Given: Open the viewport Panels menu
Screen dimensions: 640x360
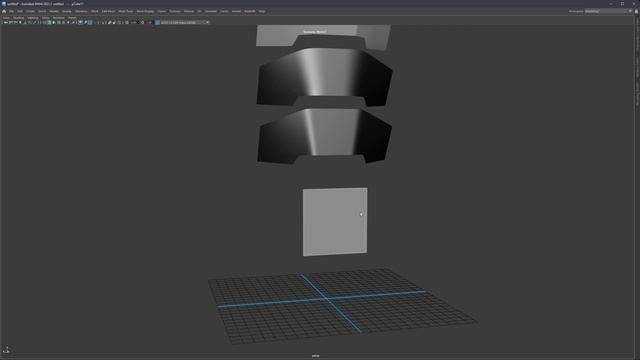Looking at the screenshot, I should pos(72,18).
